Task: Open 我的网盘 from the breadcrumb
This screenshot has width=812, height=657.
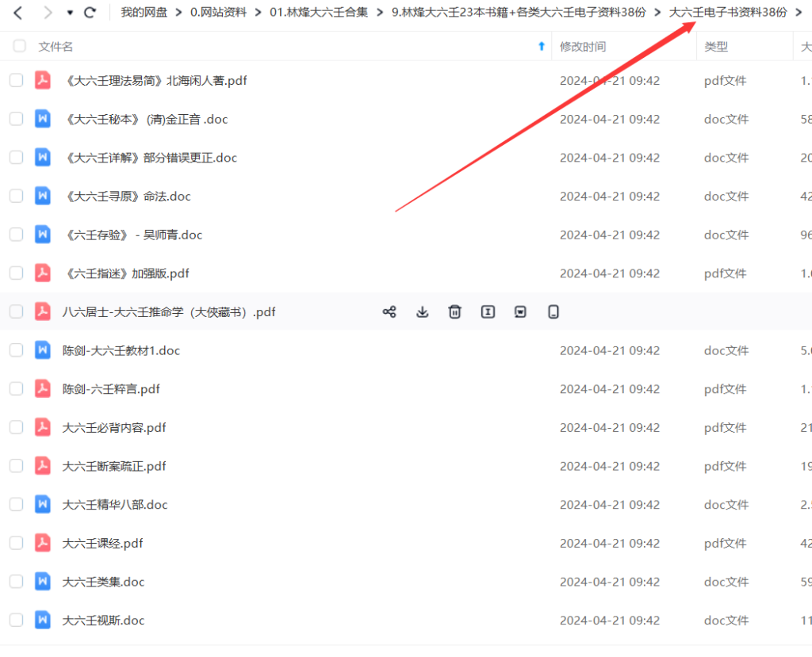Action: (144, 13)
